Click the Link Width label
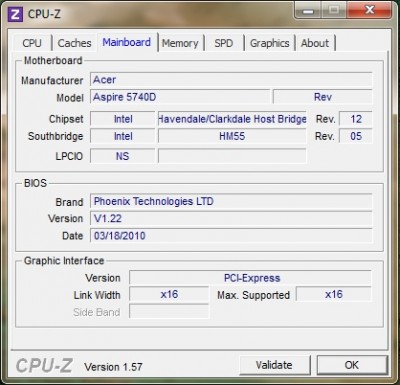The width and height of the screenshot is (400, 385). [97, 295]
